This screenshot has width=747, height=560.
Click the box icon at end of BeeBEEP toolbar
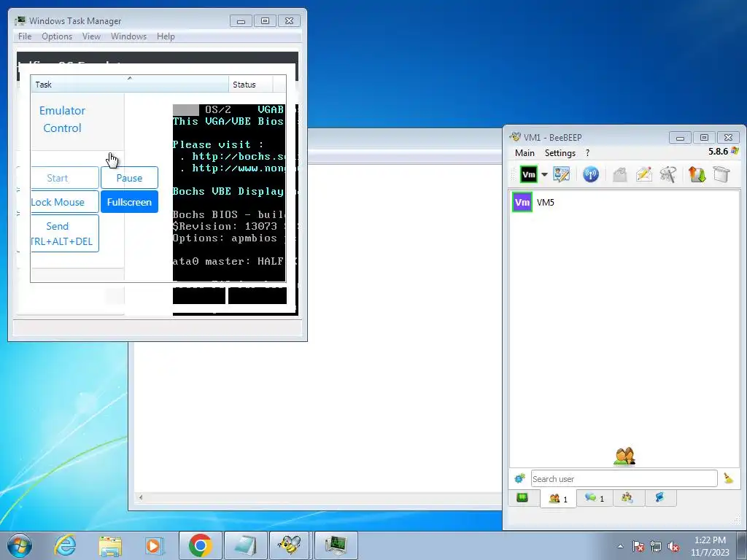tap(721, 175)
